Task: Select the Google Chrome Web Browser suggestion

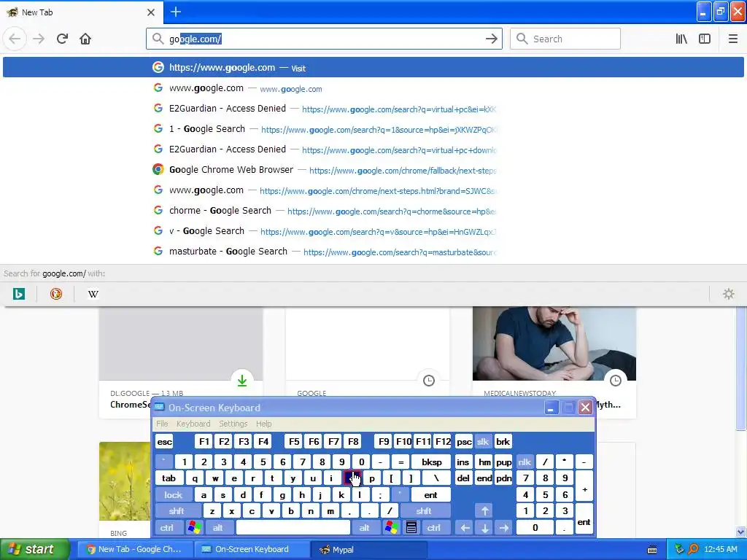Action: 373,169
